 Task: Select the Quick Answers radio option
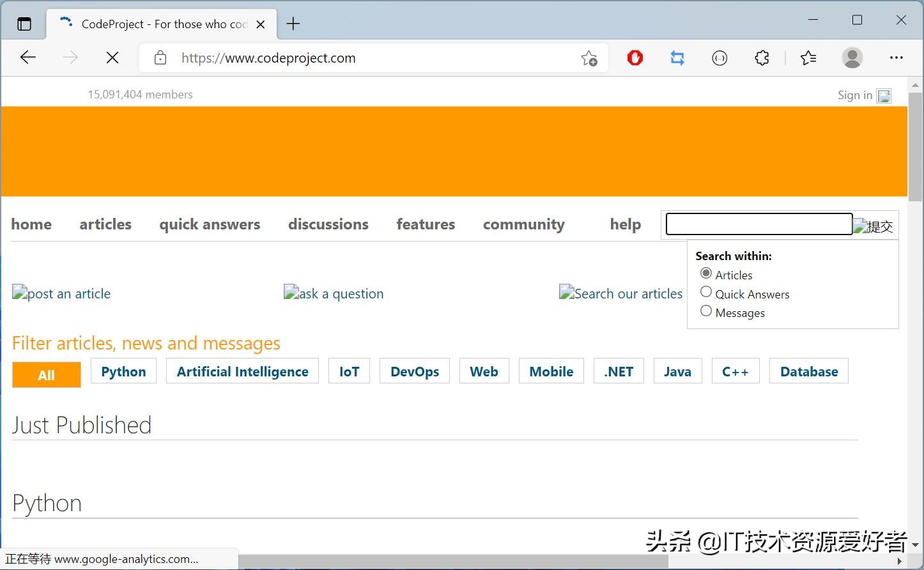click(706, 292)
